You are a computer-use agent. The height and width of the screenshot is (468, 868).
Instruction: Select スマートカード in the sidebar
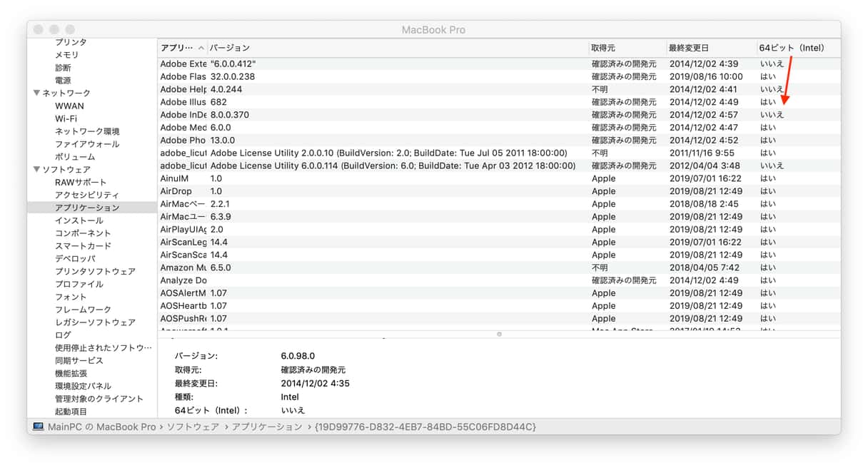pyautogui.click(x=83, y=246)
